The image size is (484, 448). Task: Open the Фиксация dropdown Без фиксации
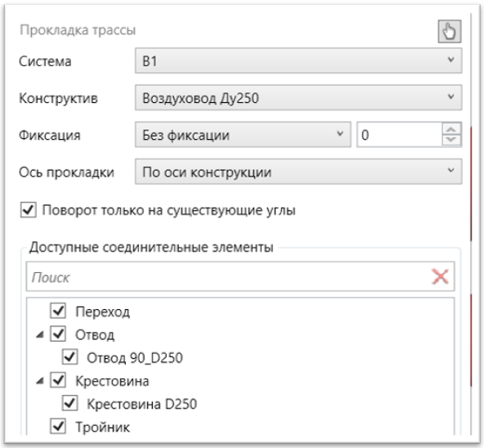coord(243,135)
